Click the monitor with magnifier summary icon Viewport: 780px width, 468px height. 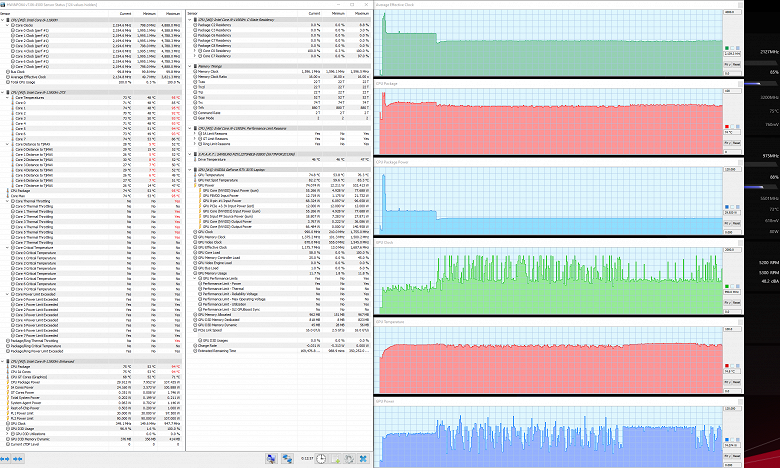[x=272, y=459]
